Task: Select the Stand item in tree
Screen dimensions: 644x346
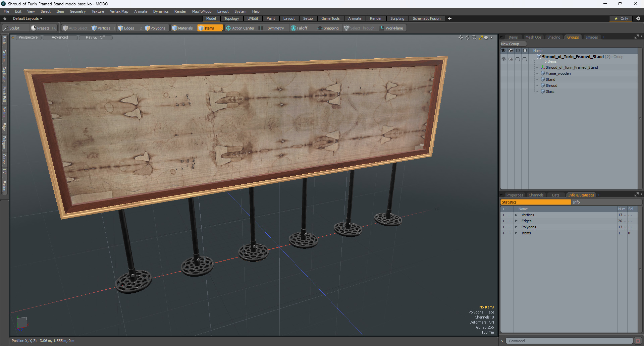Action: (x=550, y=79)
